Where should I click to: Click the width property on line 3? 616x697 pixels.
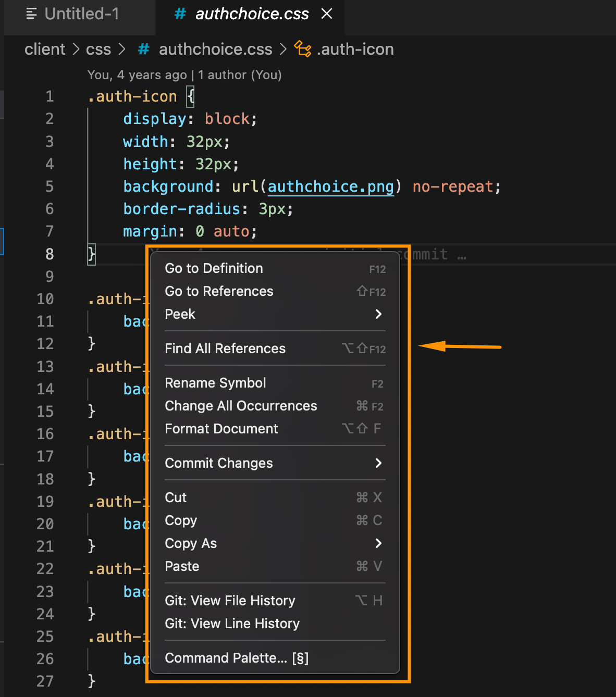click(x=145, y=142)
